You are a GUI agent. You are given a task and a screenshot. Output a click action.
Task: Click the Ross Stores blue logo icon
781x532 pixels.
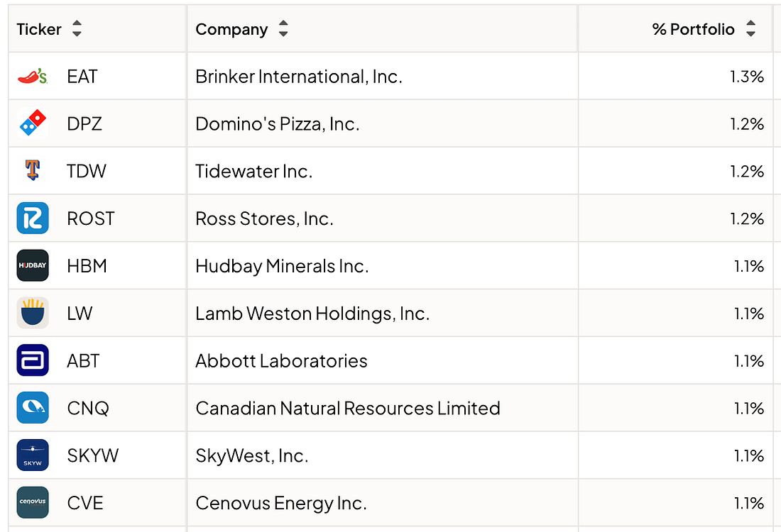click(33, 218)
